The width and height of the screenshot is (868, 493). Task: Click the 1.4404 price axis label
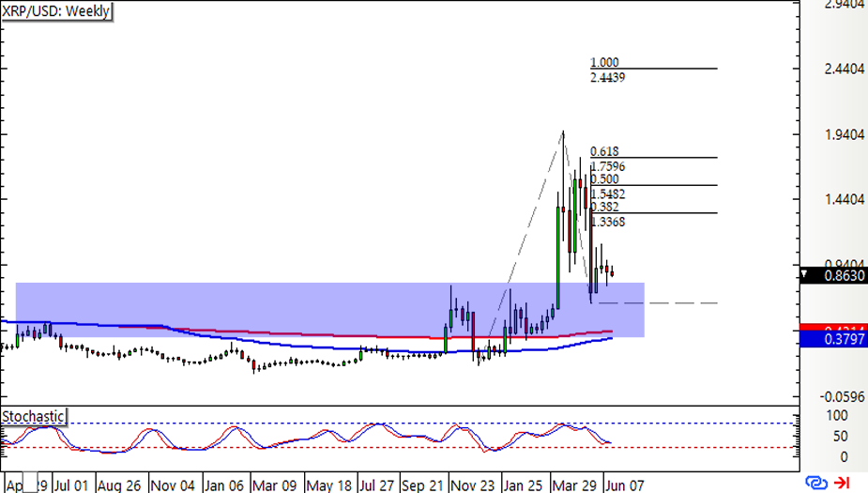pos(845,199)
